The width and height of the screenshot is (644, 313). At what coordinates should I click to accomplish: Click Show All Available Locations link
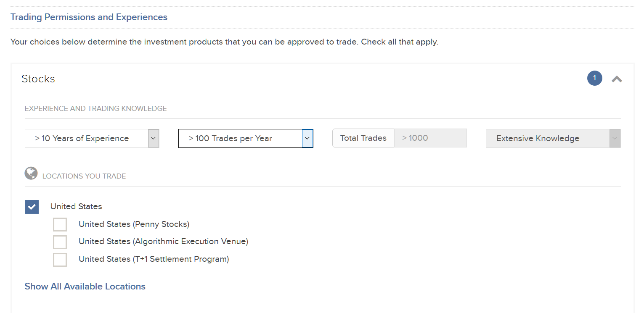[x=85, y=287]
